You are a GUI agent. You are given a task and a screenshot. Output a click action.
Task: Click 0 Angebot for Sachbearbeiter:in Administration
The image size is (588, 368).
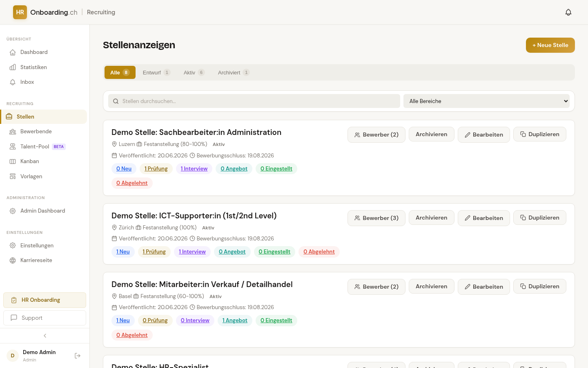pos(234,168)
